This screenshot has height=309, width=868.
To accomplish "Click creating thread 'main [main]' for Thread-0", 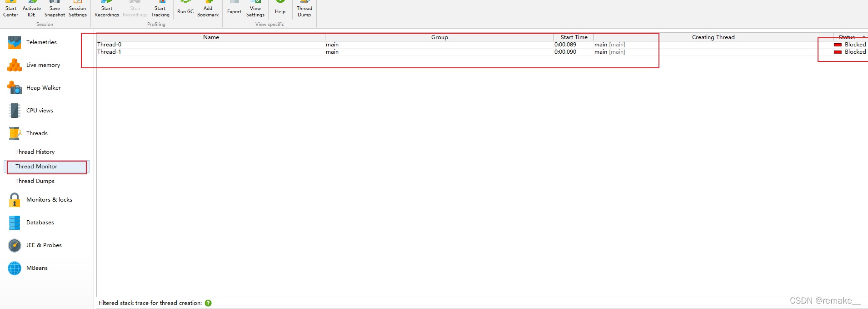I will click(x=610, y=45).
